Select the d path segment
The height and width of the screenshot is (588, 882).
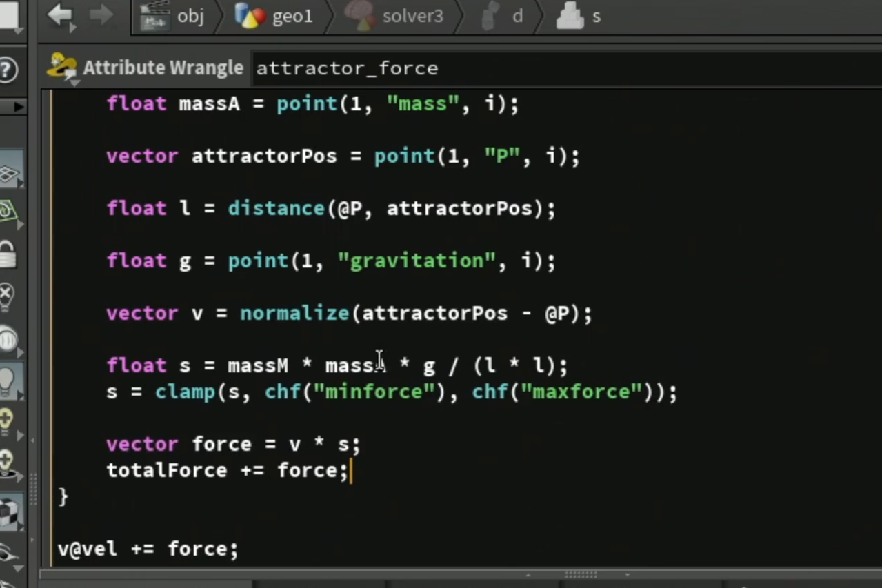coord(517,16)
